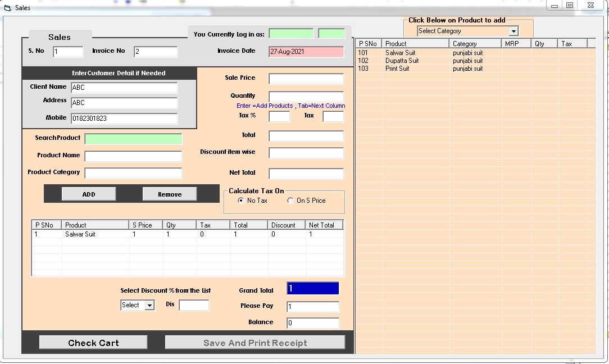This screenshot has height=364, width=609.
Task: Select the On S Price radio option
Action: (290, 201)
